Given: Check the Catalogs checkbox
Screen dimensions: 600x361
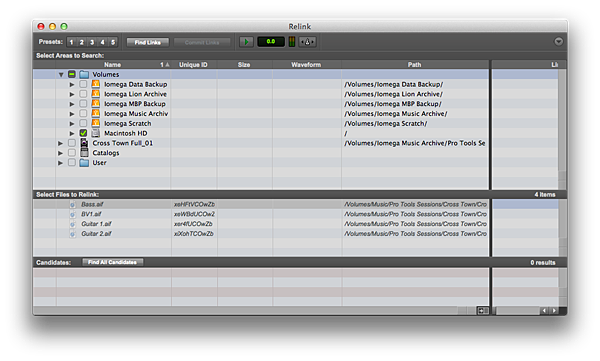Looking at the screenshot, I should pos(72,153).
